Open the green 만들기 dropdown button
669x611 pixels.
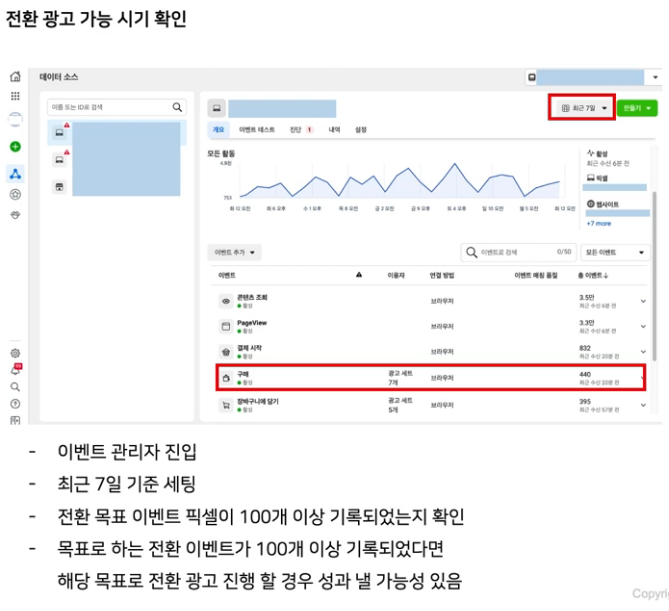pyautogui.click(x=637, y=108)
